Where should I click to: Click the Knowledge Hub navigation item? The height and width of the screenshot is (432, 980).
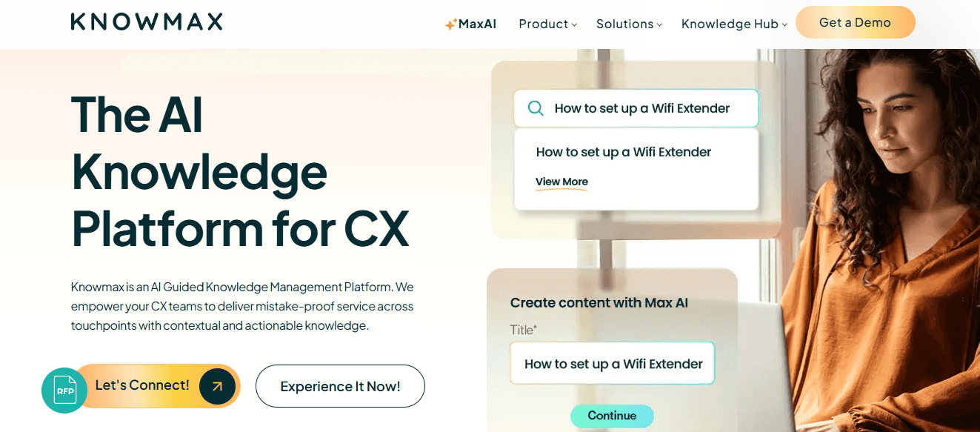click(x=729, y=24)
